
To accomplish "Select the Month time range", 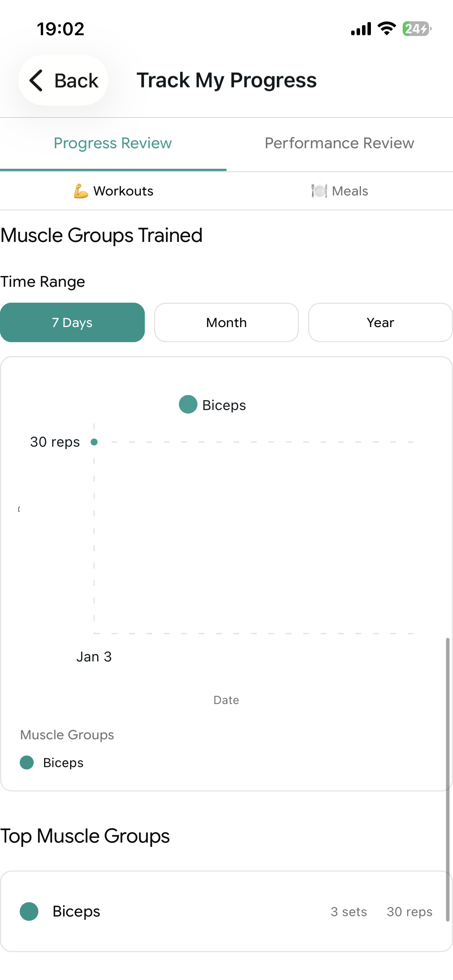I will [x=226, y=322].
